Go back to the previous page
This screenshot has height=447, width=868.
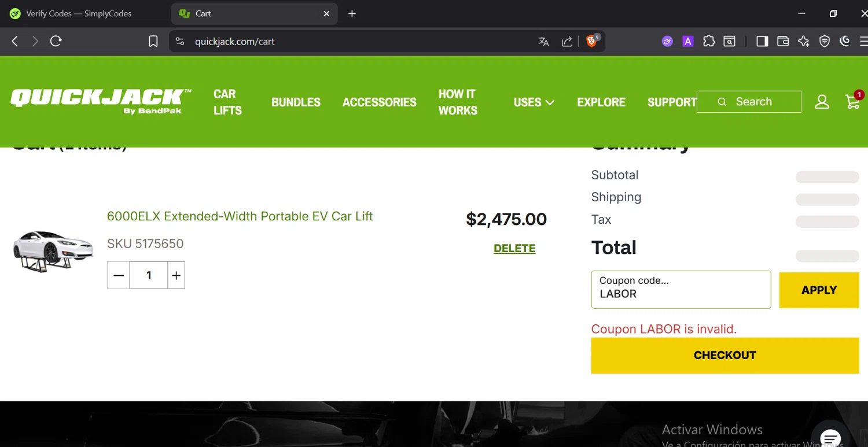(x=15, y=41)
